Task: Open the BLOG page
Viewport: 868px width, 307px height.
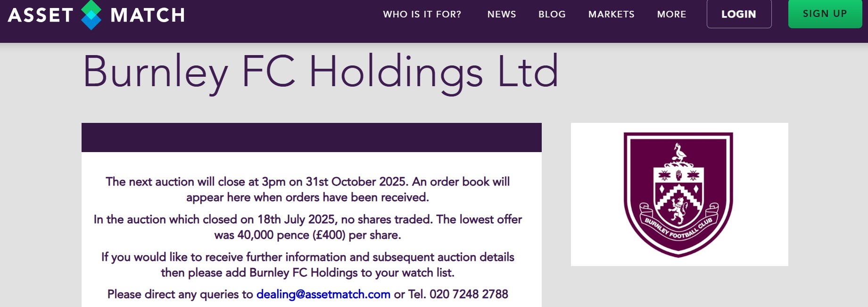Action: coord(552,14)
